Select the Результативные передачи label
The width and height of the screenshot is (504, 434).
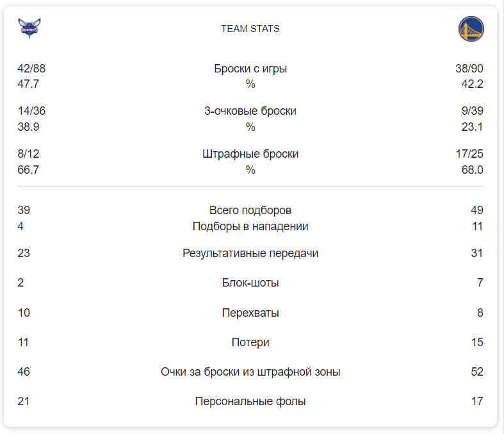pyautogui.click(x=250, y=253)
